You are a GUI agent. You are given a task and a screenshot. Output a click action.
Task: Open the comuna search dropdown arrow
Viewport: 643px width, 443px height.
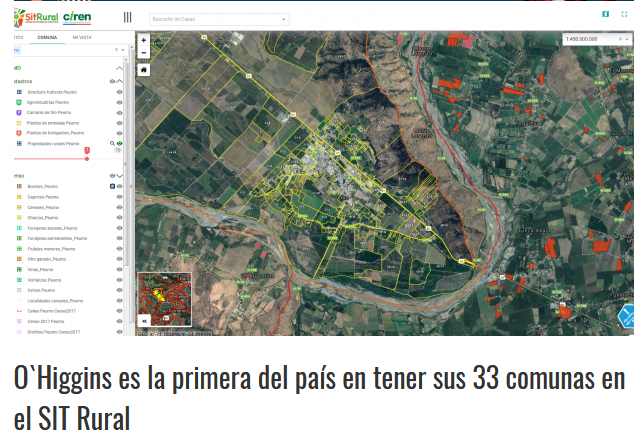(123, 50)
